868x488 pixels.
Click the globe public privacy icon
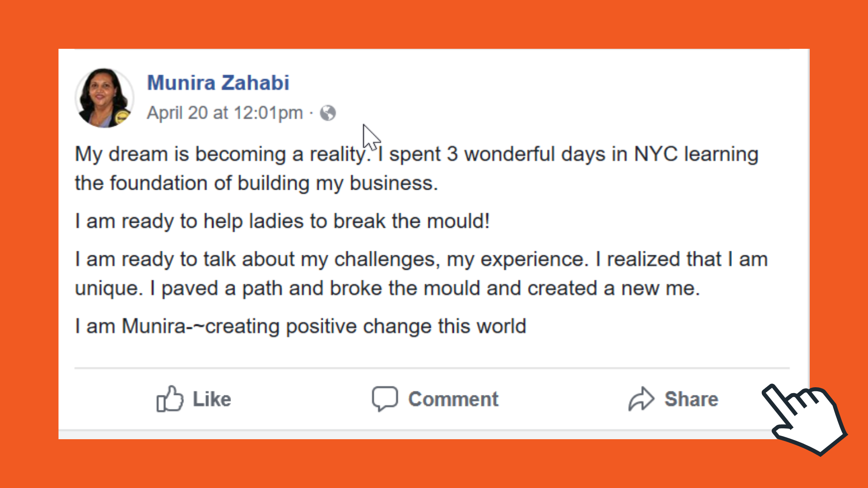coord(328,113)
